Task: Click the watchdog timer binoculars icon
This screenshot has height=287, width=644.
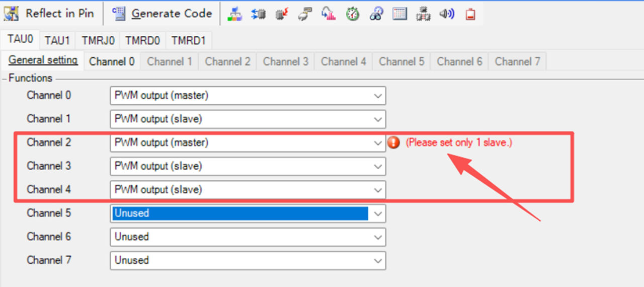Action: tap(376, 14)
